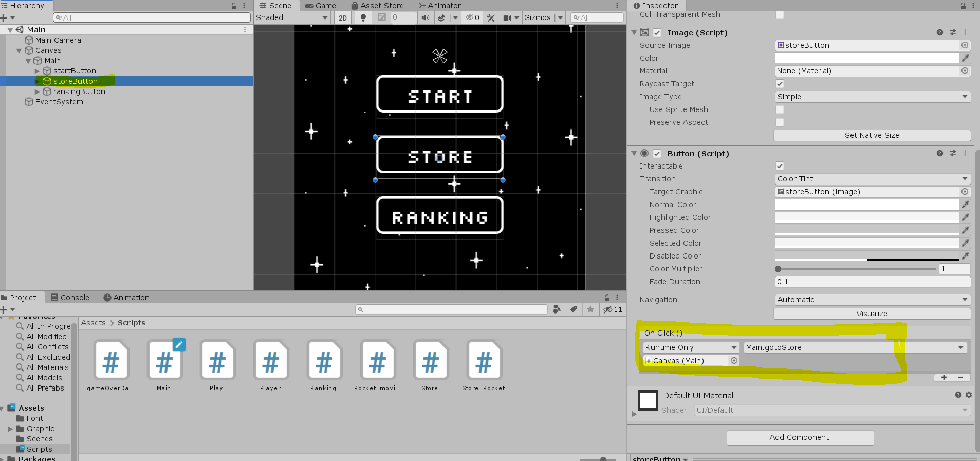The image size is (980, 461).
Task: Go to Assets in the Project breadcrumb
Action: point(93,323)
